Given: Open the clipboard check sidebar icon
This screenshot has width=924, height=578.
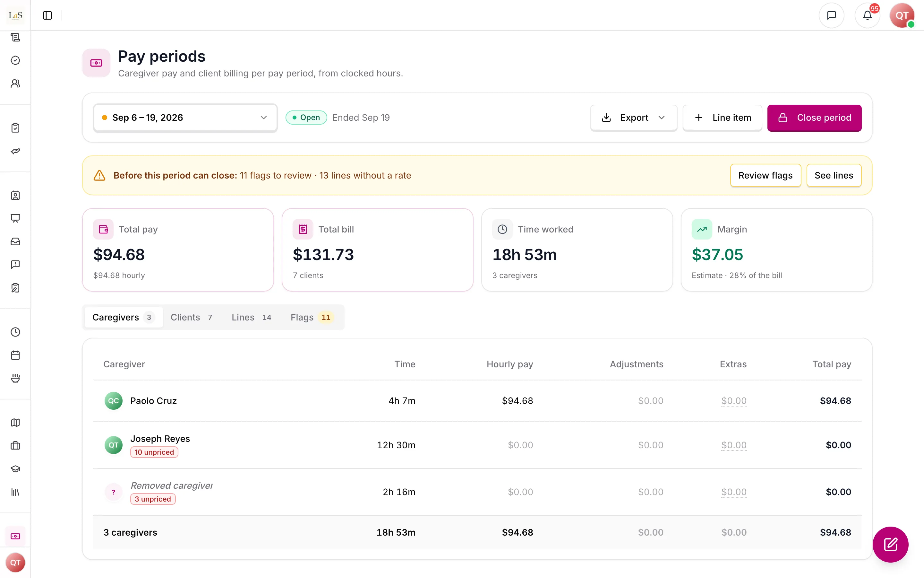Looking at the screenshot, I should [x=15, y=128].
